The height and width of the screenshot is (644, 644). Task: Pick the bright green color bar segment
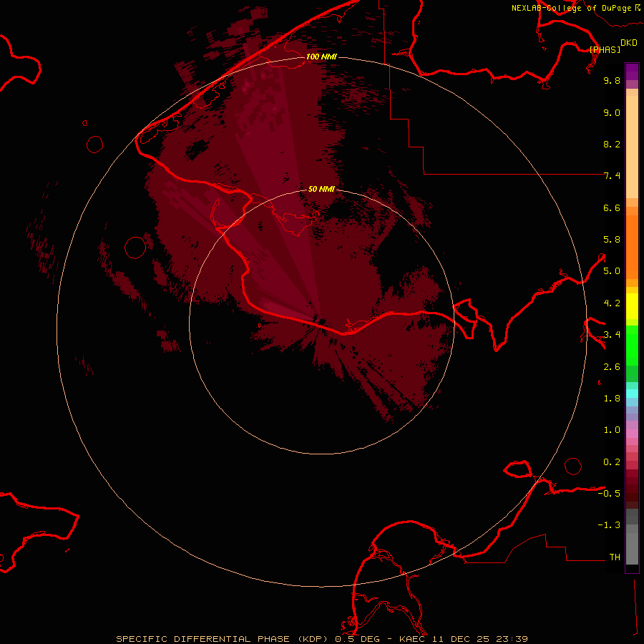pyautogui.click(x=632, y=345)
